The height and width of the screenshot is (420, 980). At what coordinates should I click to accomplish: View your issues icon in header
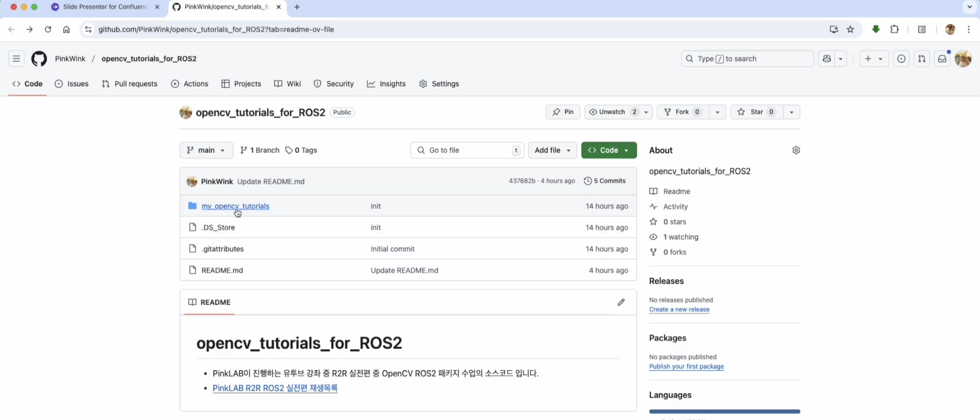(x=901, y=59)
